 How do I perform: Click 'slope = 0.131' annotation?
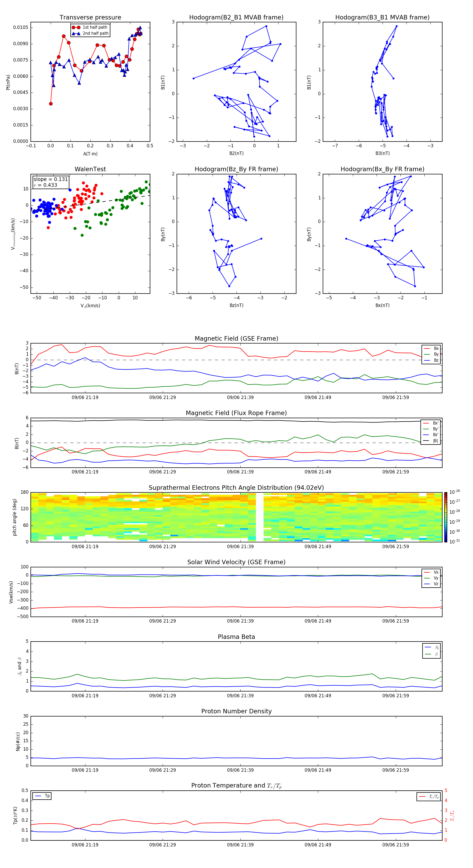click(50, 179)
